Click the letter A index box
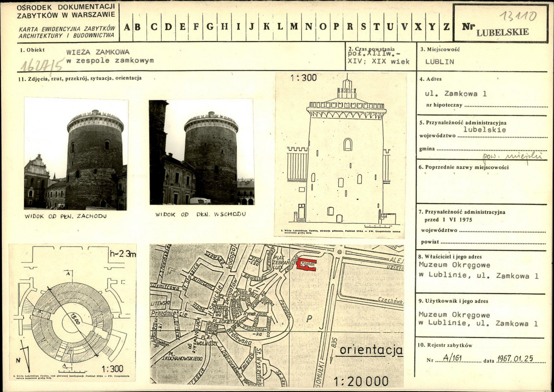 pyautogui.click(x=126, y=26)
